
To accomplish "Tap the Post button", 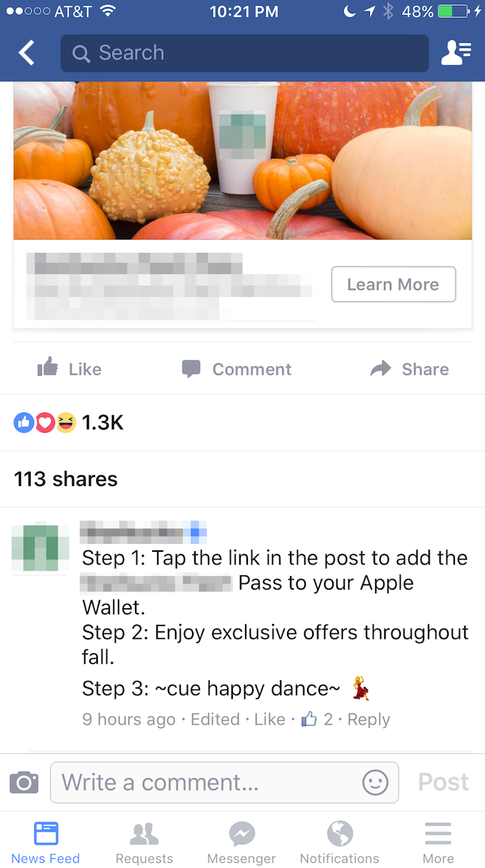I will 444,782.
